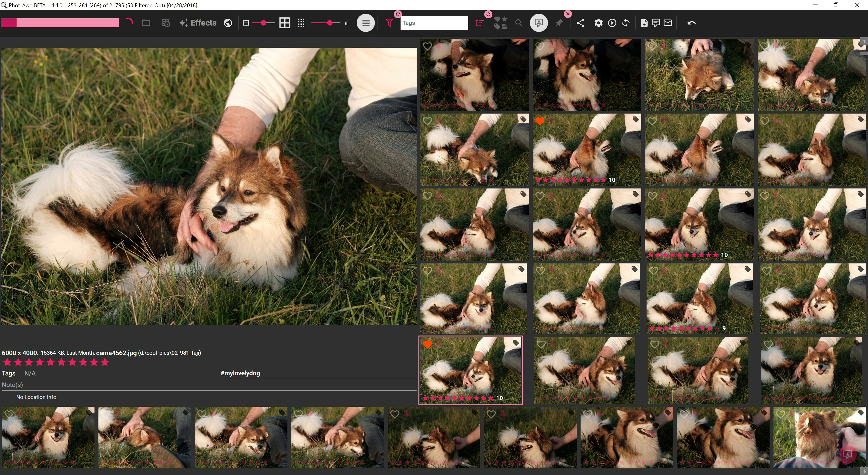Open the folder icon in the toolbar
Image resolution: width=868 pixels, height=475 pixels.
[146, 23]
